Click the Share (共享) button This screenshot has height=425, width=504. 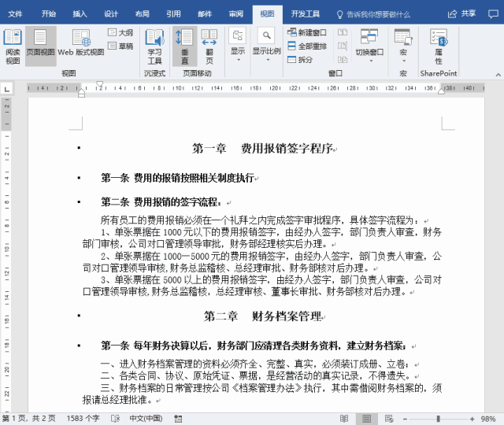pyautogui.click(x=461, y=14)
